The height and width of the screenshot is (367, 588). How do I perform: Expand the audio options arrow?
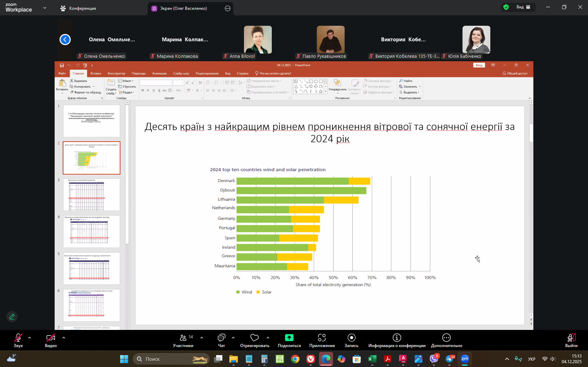point(29,338)
